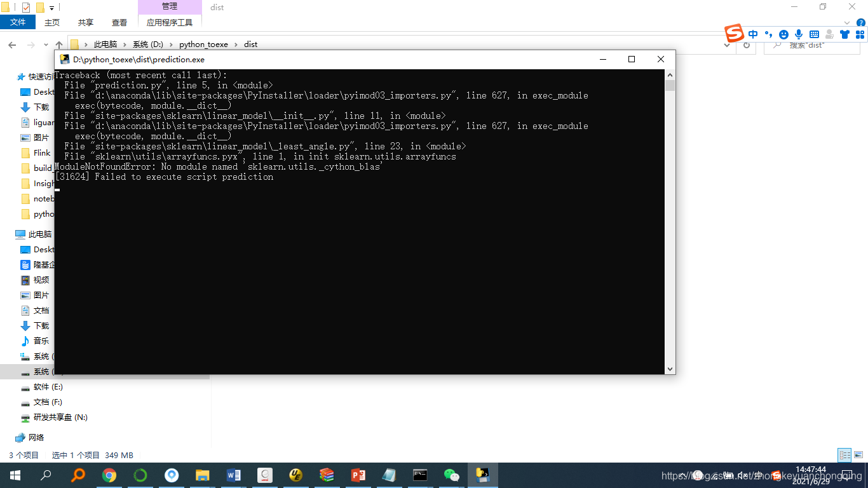The width and height of the screenshot is (868, 488).
Task: Open the Sogou skin (shirt) icon
Action: (844, 34)
